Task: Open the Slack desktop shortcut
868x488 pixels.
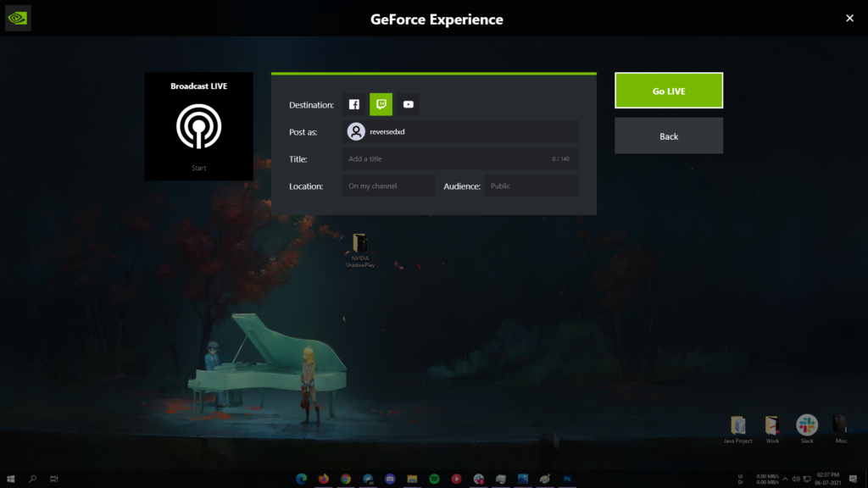Action: click(807, 425)
